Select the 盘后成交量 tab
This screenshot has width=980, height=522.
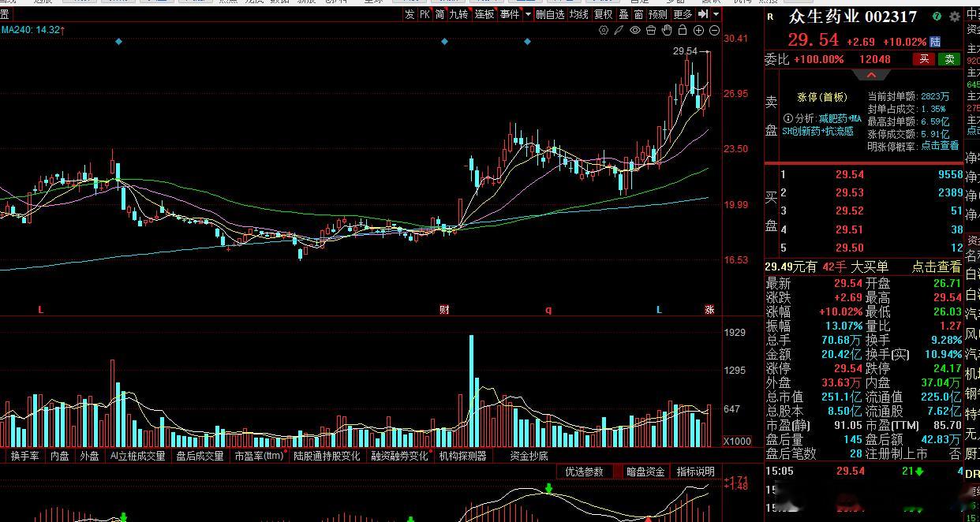200,456
